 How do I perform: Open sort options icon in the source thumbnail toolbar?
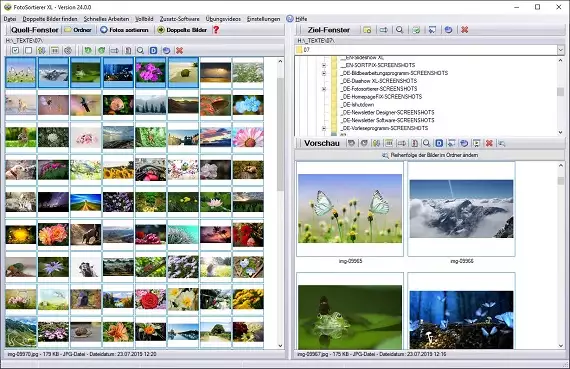click(41, 51)
